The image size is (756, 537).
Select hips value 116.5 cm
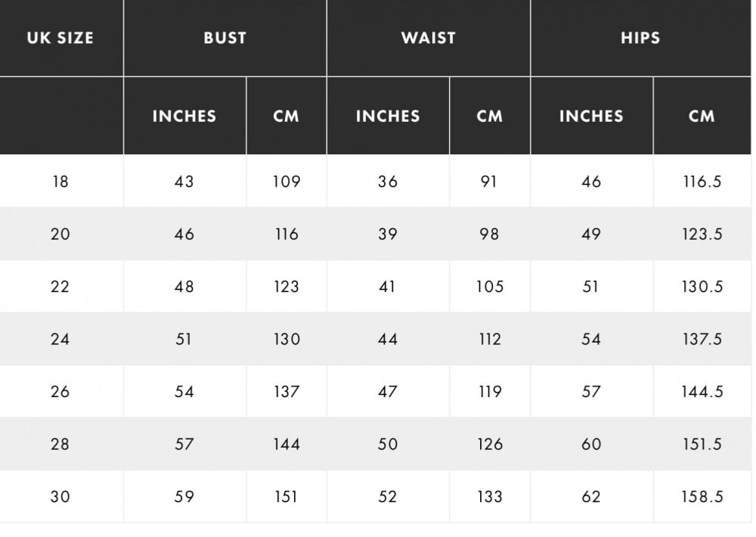click(702, 182)
